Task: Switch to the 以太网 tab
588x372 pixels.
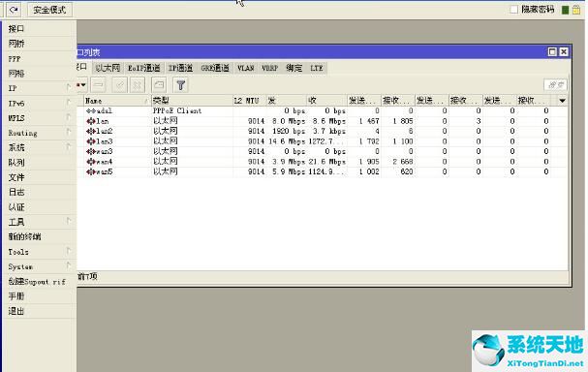Action: (x=108, y=68)
